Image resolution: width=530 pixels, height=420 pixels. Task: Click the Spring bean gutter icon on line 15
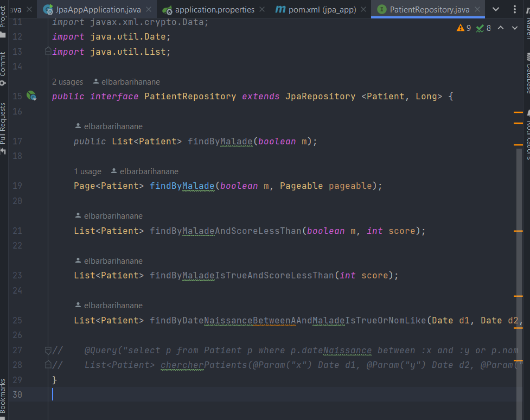point(31,96)
